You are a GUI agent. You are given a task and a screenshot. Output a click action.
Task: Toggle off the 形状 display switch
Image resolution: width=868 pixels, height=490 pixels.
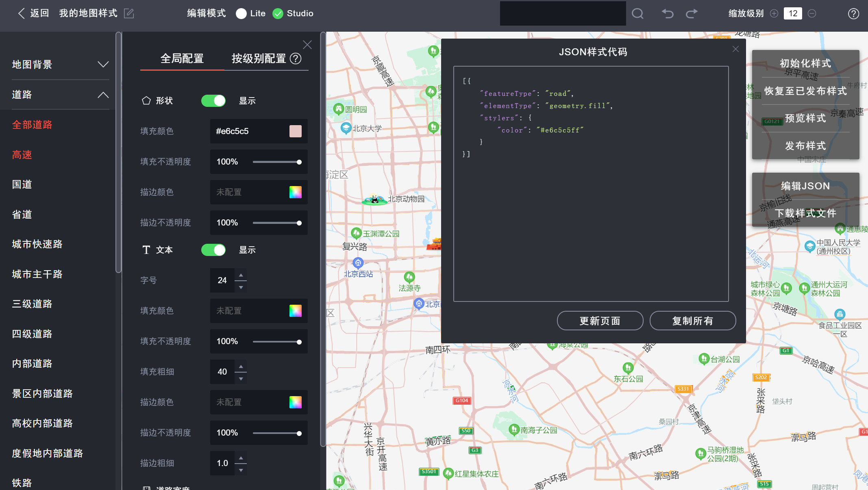[x=213, y=100]
